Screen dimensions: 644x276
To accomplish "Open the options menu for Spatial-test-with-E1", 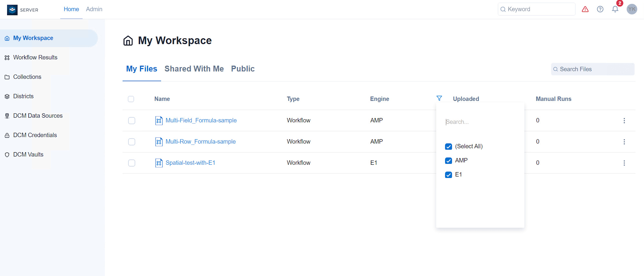I will [624, 163].
